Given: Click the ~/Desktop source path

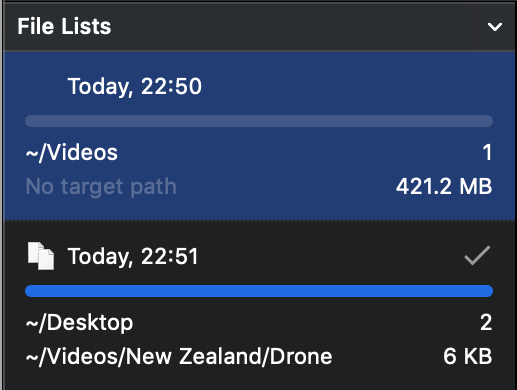Looking at the screenshot, I should [79, 323].
